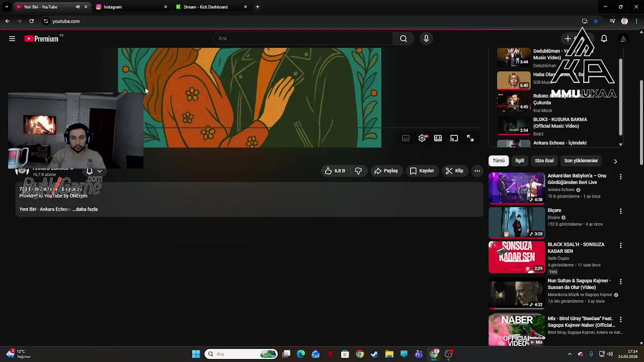
Task: Save the video with Kaydet
Action: [422, 171]
